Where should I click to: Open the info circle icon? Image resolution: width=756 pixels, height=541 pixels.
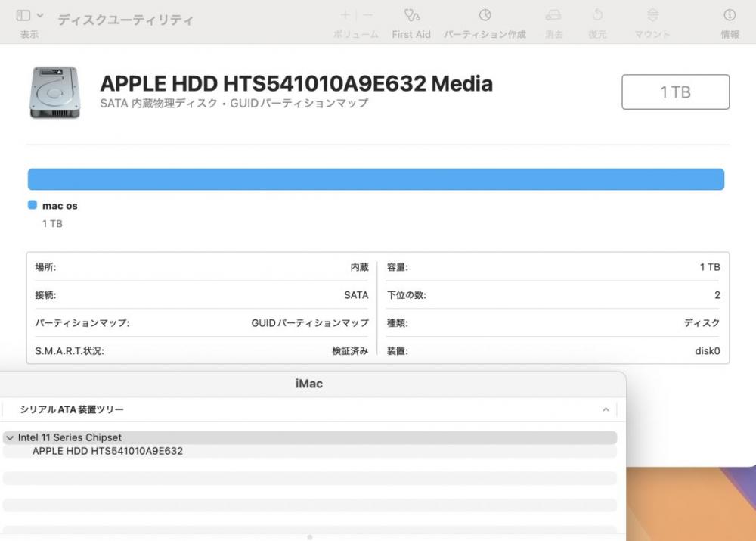point(730,15)
